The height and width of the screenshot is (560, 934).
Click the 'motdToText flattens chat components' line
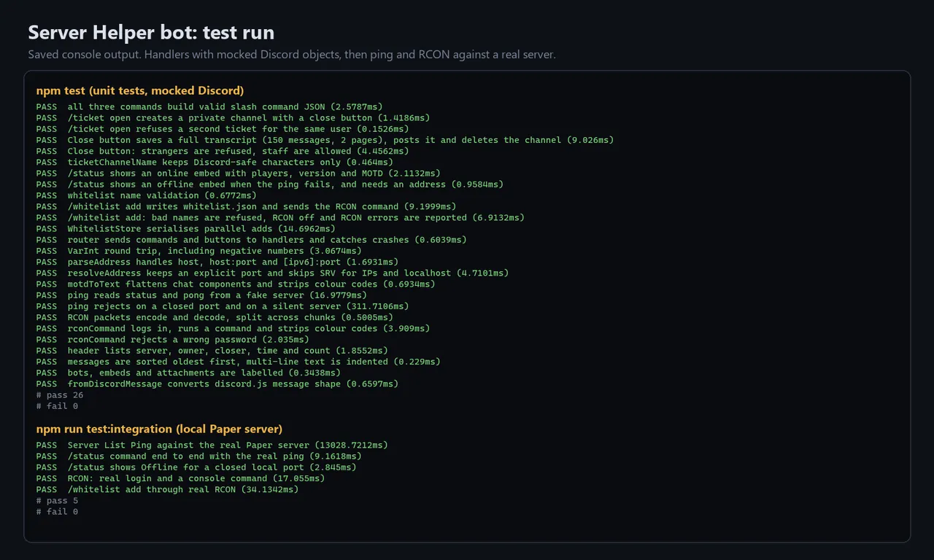click(236, 284)
